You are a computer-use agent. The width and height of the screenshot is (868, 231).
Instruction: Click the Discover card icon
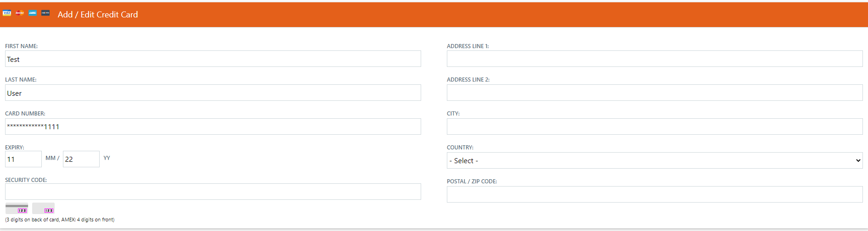(x=45, y=13)
